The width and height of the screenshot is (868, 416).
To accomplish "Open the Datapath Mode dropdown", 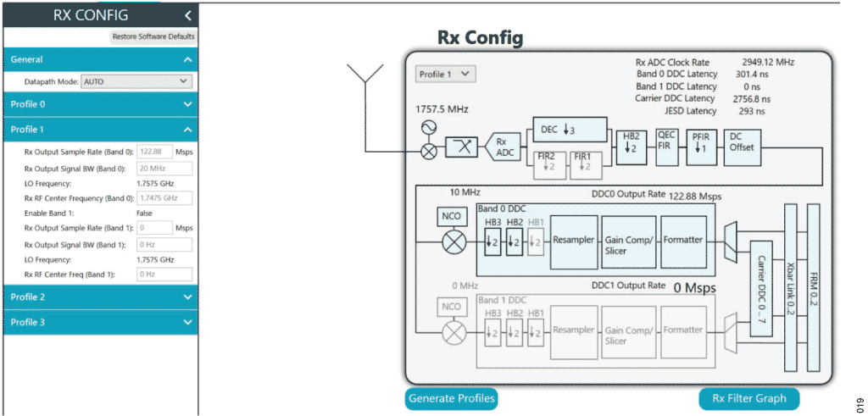I will pos(136,81).
